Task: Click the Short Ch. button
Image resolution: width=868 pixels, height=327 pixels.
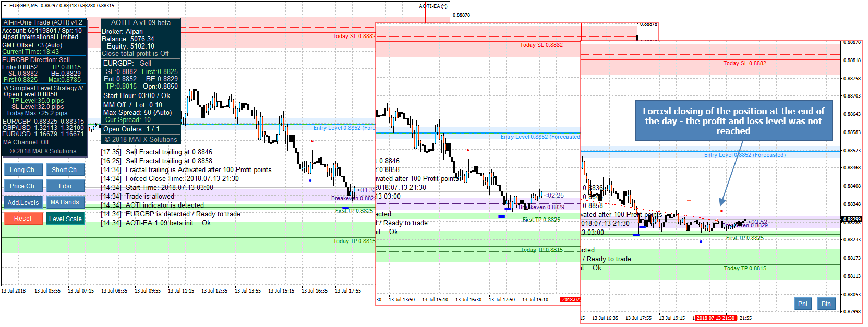Action: [x=65, y=170]
